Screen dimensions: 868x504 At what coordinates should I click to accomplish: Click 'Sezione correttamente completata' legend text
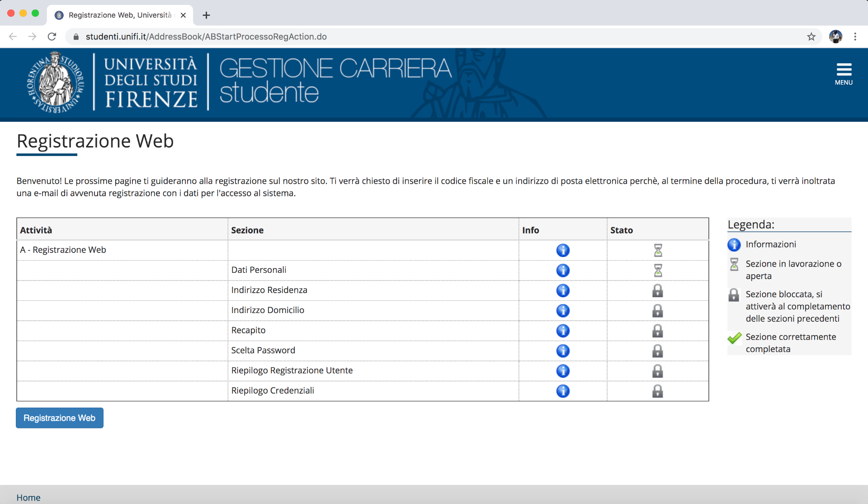coord(791,343)
